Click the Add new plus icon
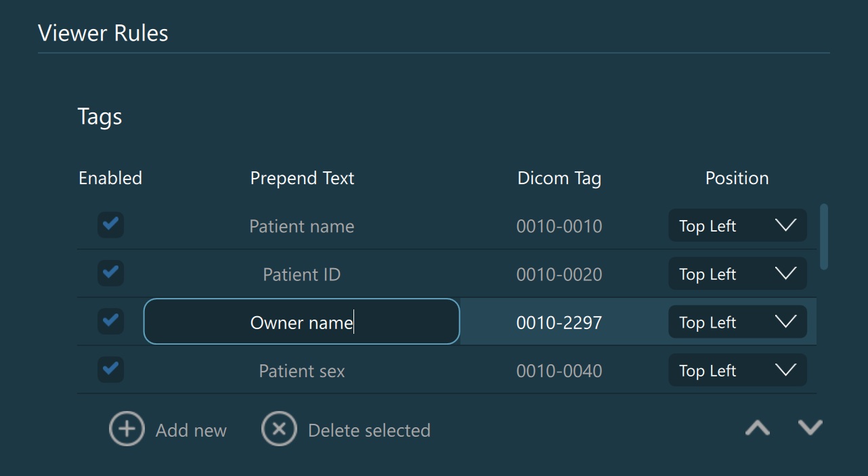 (x=127, y=429)
